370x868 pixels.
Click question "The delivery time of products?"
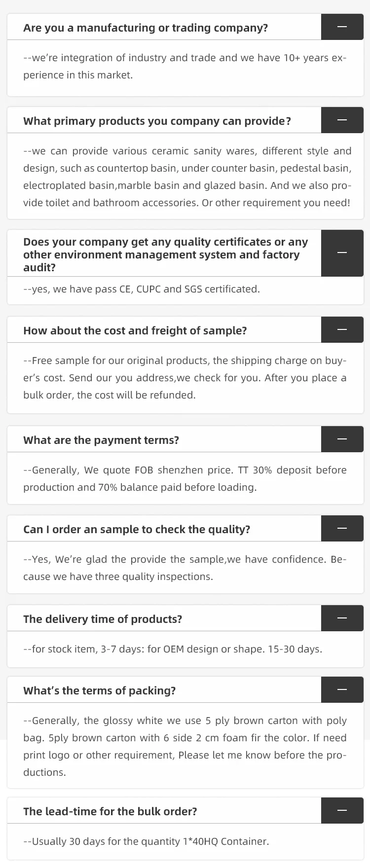103,619
